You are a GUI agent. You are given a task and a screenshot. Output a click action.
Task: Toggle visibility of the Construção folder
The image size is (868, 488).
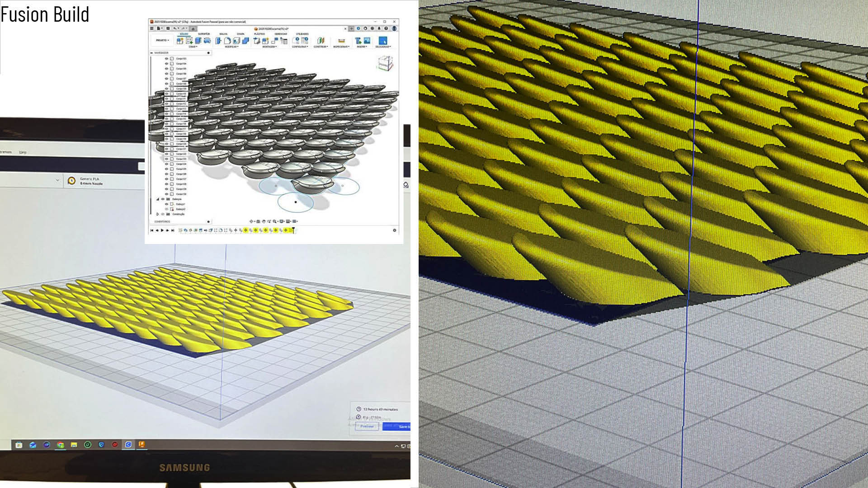click(163, 214)
